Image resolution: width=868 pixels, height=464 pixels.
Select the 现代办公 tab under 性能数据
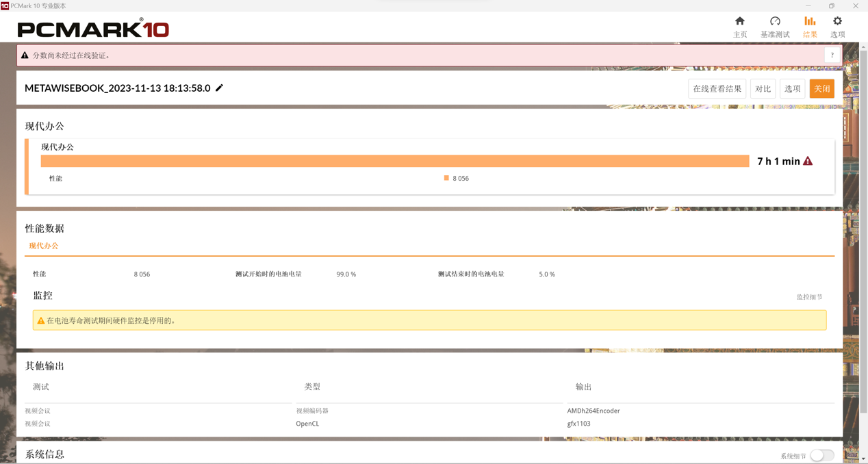[44, 246]
